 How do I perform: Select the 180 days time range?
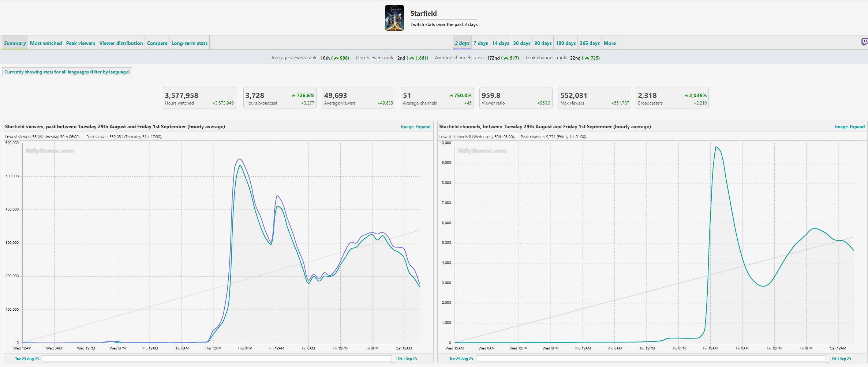(x=566, y=43)
